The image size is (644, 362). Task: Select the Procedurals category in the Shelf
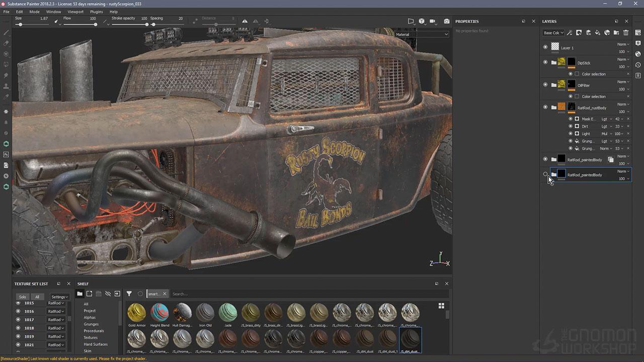pyautogui.click(x=94, y=331)
